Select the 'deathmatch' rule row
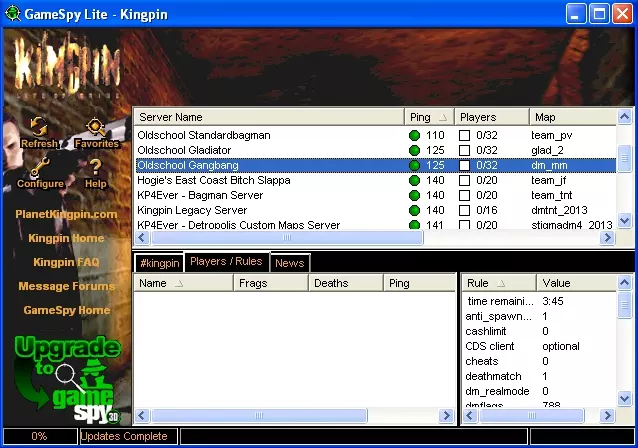This screenshot has height=448, width=638. point(540,376)
